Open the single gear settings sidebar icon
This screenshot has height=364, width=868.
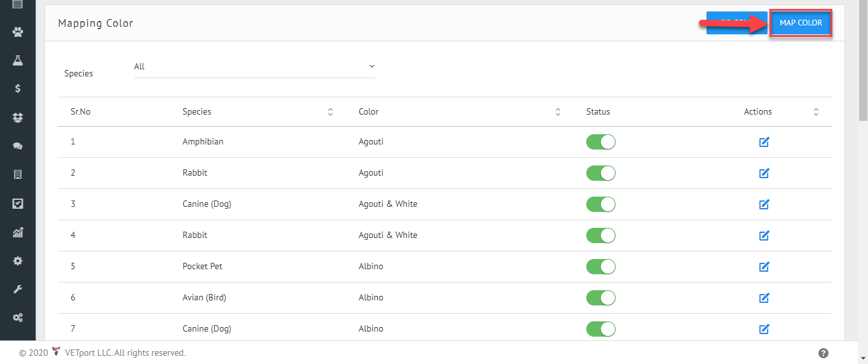point(18,261)
